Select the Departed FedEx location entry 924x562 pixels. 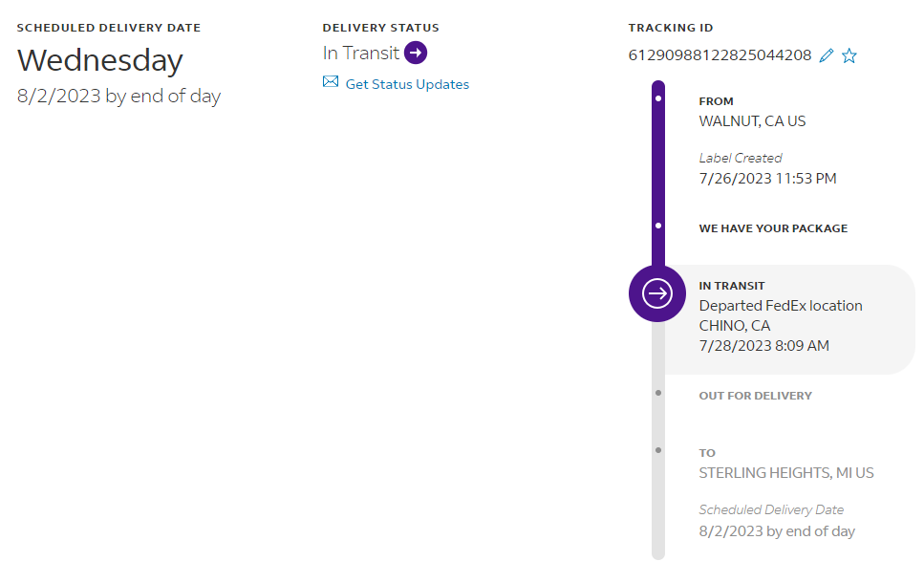(780, 306)
